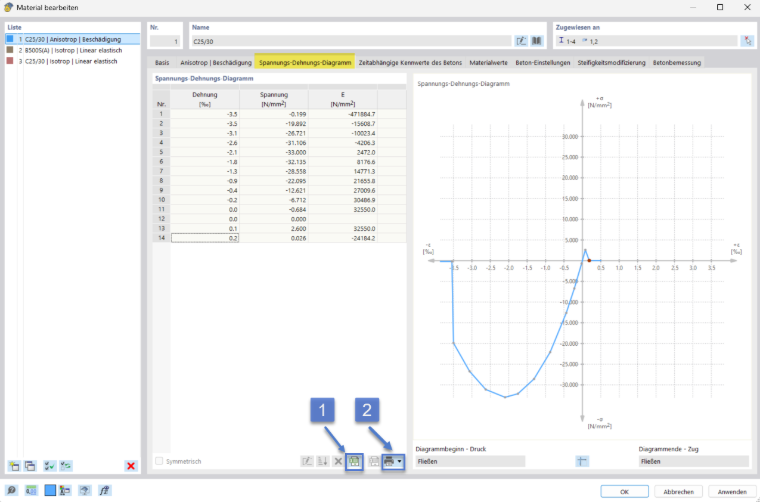
Task: Switch to the Basis tab
Action: point(162,63)
